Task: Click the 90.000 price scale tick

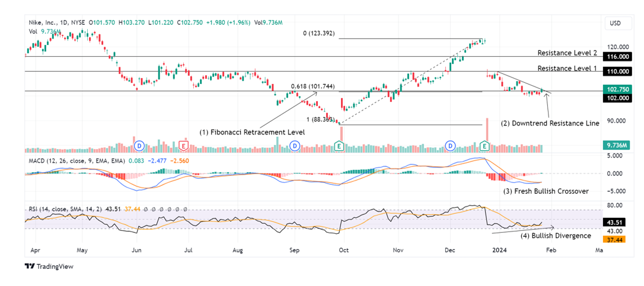Action: pos(618,121)
